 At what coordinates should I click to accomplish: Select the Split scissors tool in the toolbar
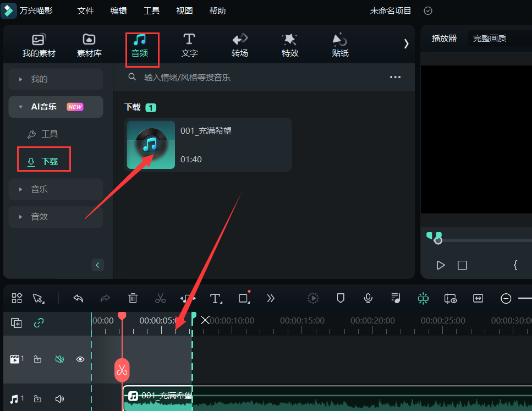click(160, 298)
